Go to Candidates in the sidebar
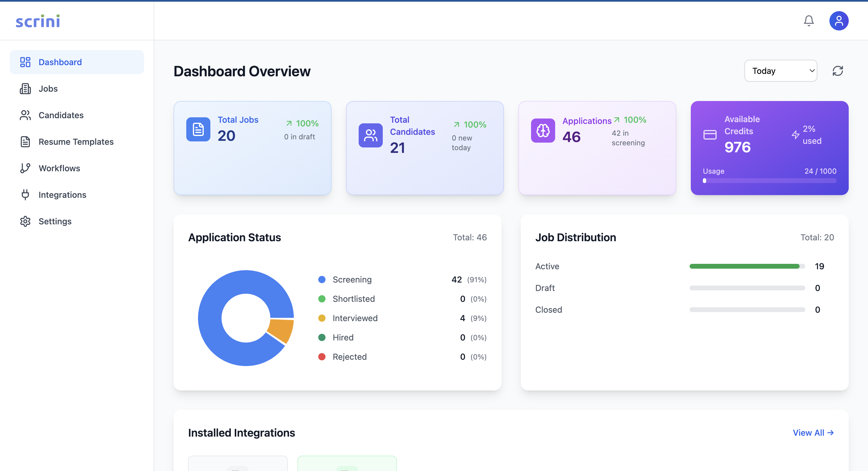The width and height of the screenshot is (868, 471). (x=61, y=115)
